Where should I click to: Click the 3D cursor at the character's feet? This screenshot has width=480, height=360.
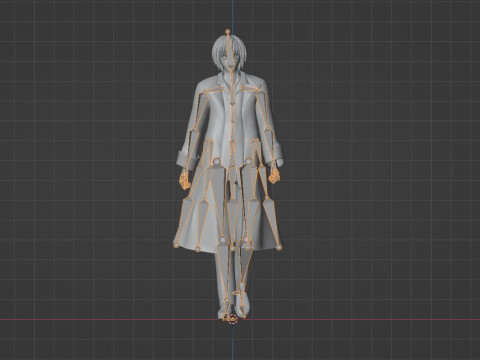pos(233,319)
